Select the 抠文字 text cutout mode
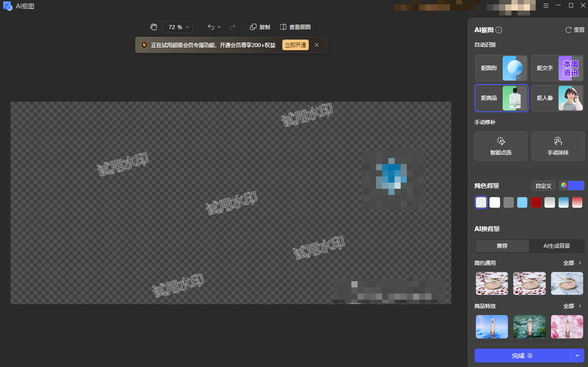 [558, 68]
